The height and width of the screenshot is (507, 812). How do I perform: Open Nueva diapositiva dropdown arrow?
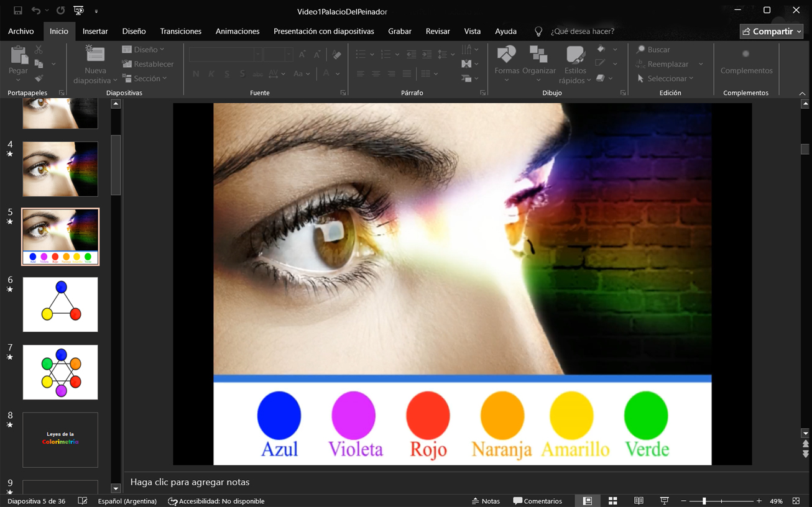[x=116, y=81]
